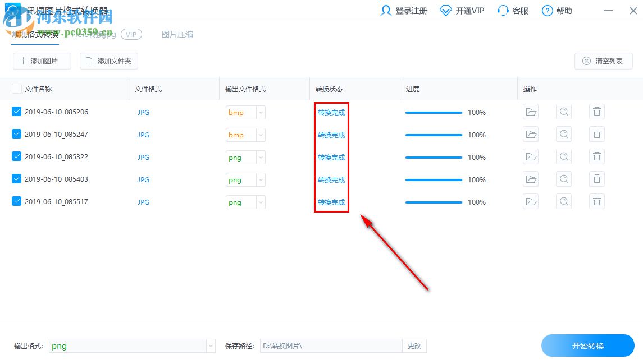Click the 100% progress bar of the last row
The width and height of the screenshot is (643, 364).
pyautogui.click(x=434, y=201)
